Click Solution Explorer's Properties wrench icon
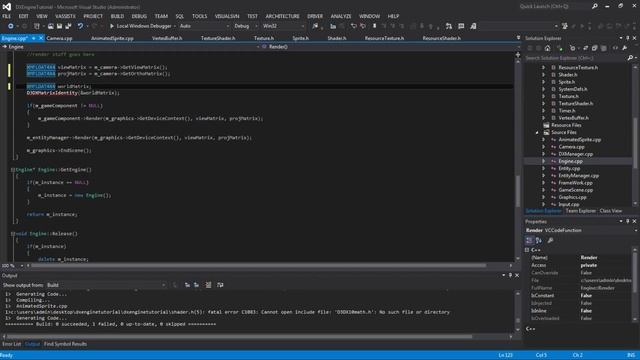Viewport: 640px width, 360px height. tap(624, 48)
